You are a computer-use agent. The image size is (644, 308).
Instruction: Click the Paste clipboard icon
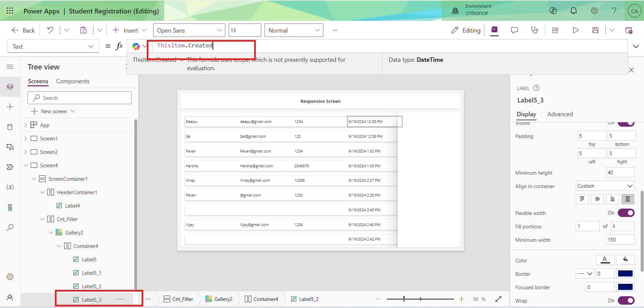83,30
